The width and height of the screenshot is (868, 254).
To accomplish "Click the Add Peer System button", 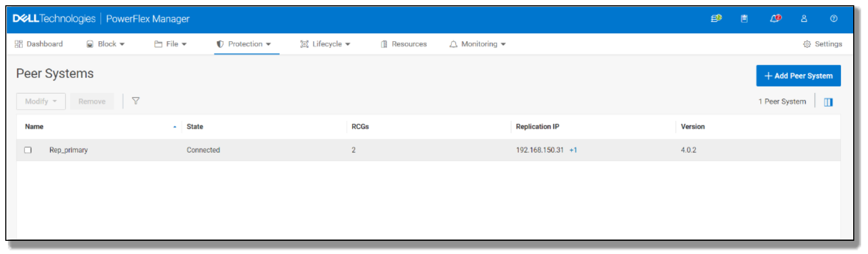I will click(798, 76).
